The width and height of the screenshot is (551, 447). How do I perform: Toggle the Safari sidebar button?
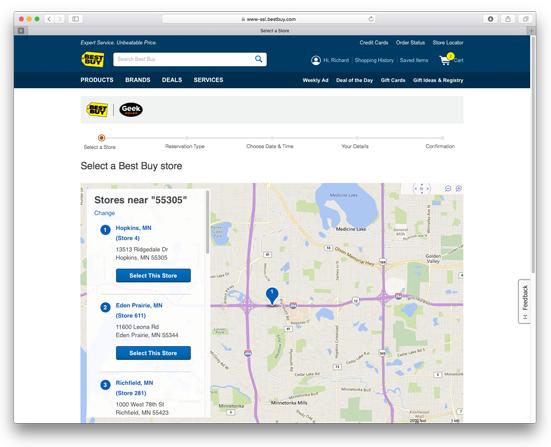pos(76,19)
